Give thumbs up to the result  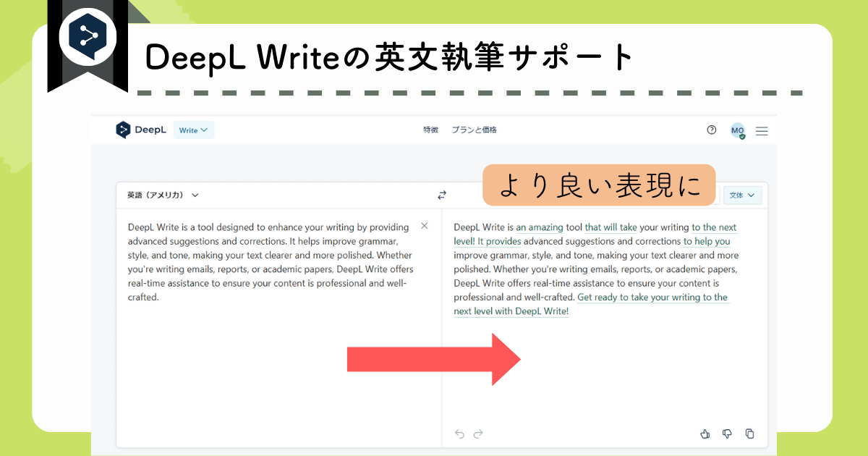point(705,434)
